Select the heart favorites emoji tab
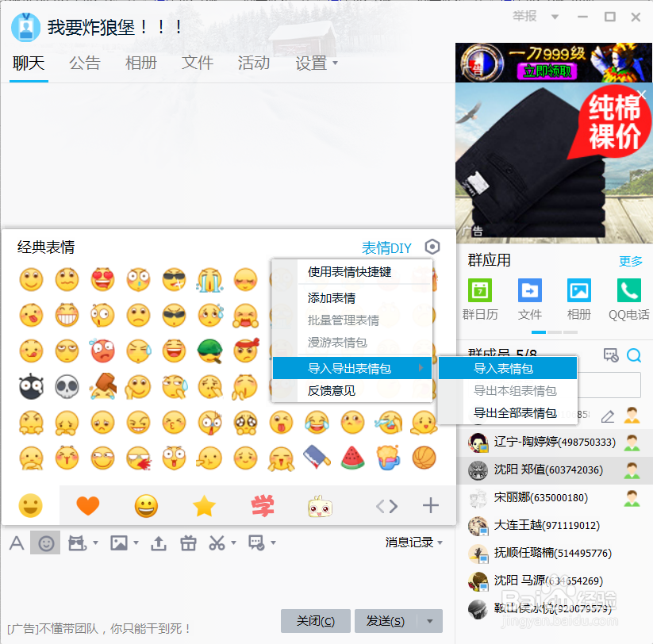Image resolution: width=653 pixels, height=644 pixels. 88,506
